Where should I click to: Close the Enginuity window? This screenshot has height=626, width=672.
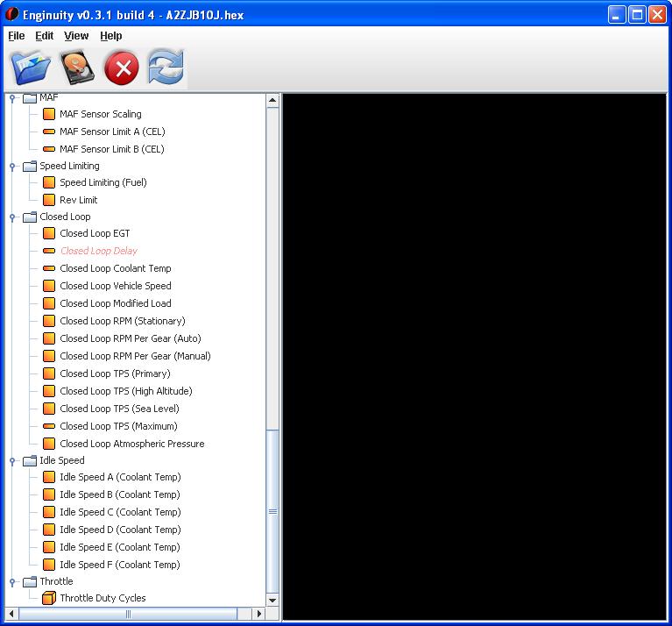point(657,15)
